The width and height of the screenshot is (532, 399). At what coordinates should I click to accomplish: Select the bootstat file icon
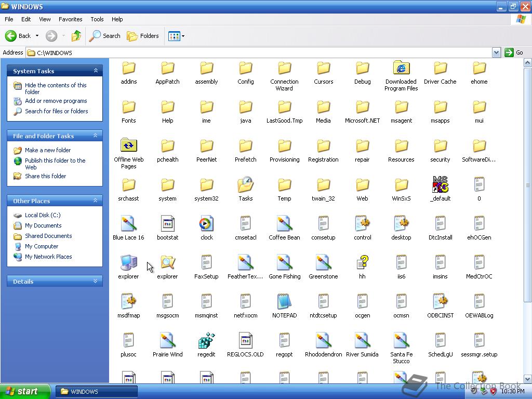click(168, 223)
